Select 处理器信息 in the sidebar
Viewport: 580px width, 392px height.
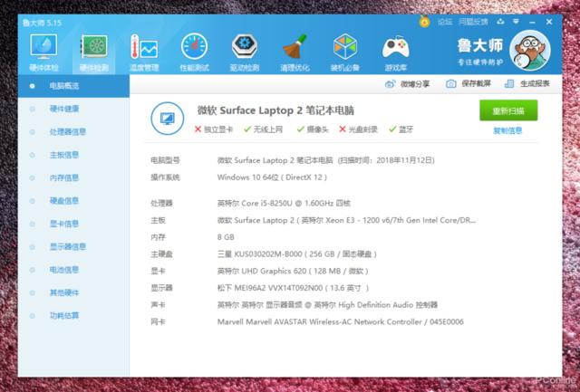pyautogui.click(x=67, y=131)
